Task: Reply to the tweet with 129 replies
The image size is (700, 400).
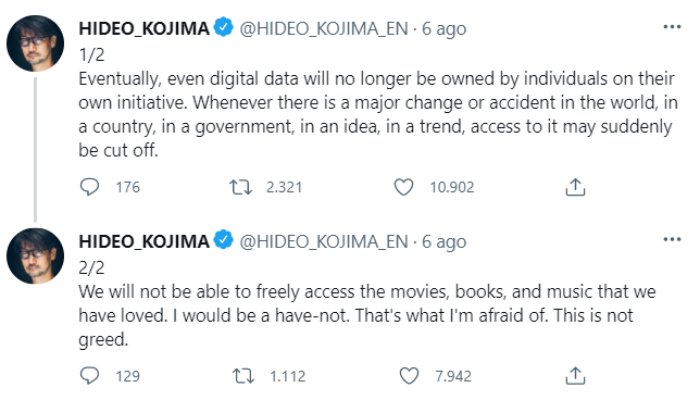Action: coord(89,376)
